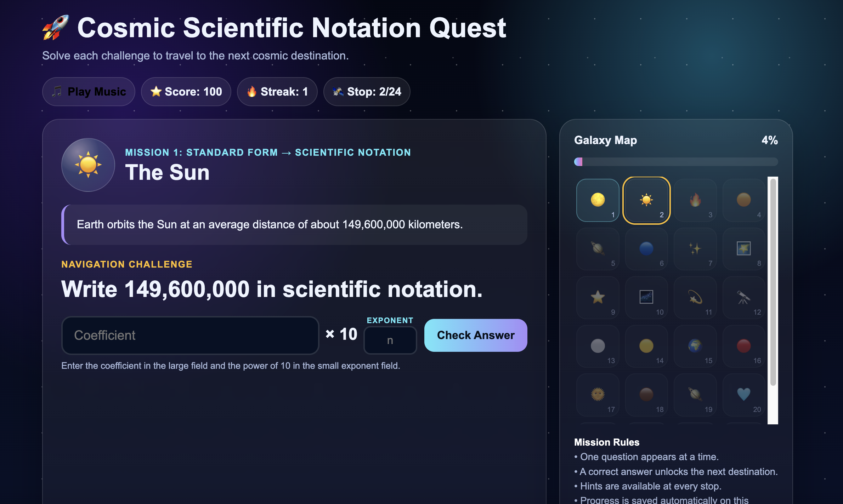Click the Galaxy Map vertical scrollbar
The height and width of the screenshot is (504, 843).
tap(773, 300)
